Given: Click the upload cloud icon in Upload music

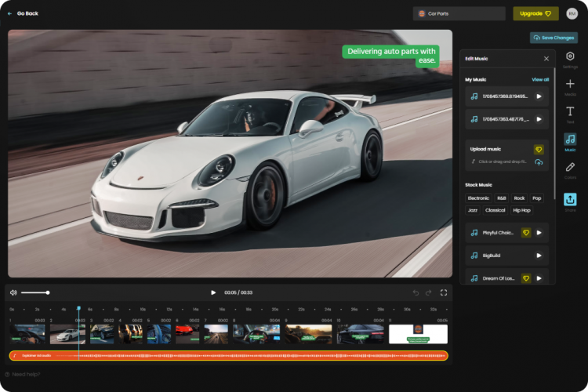Looking at the screenshot, I should click(x=539, y=162).
